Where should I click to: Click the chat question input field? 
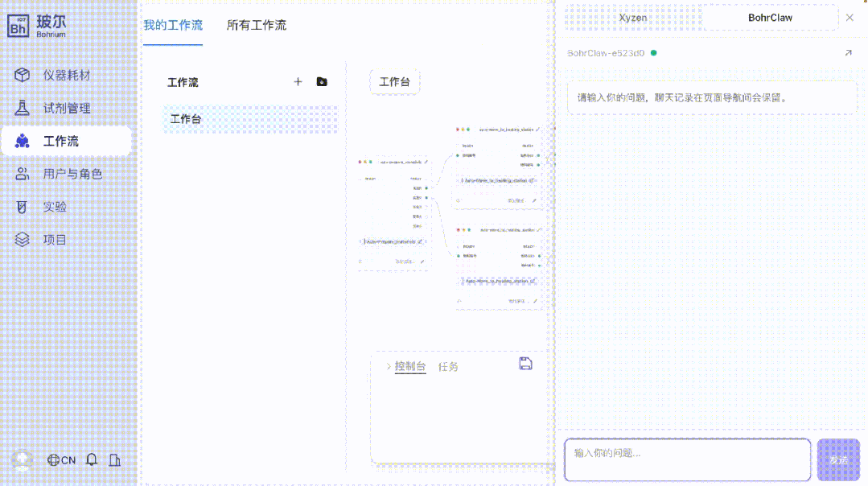click(688, 459)
